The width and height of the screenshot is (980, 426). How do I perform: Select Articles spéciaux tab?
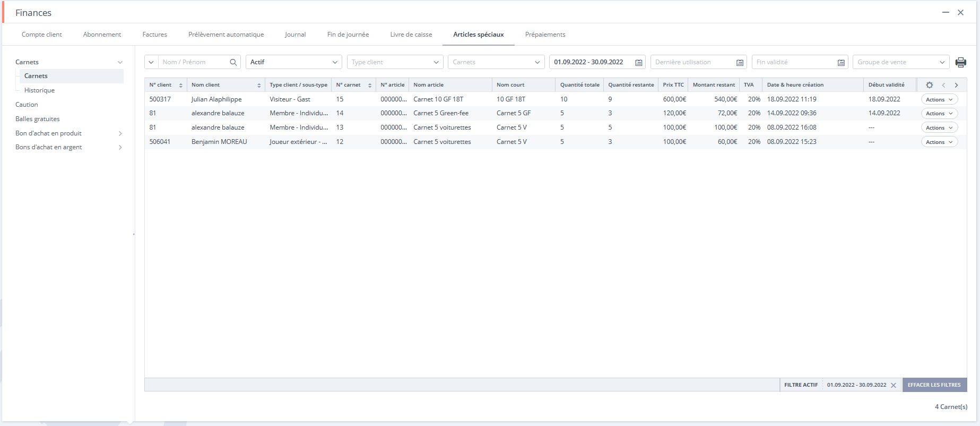(479, 35)
